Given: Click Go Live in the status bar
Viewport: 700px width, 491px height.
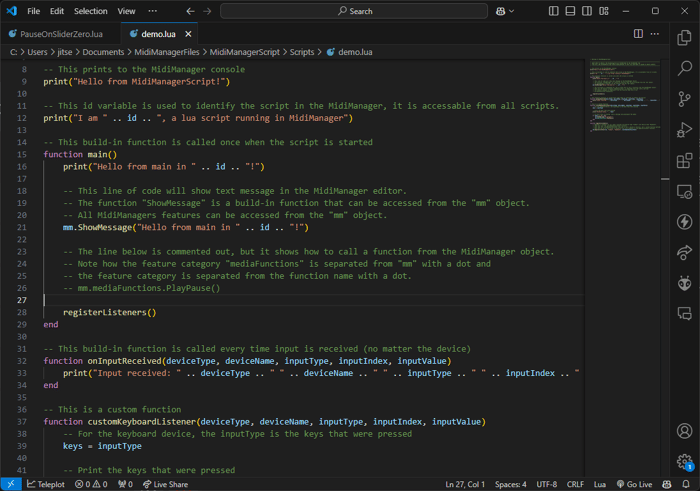Looking at the screenshot, I should [x=634, y=484].
